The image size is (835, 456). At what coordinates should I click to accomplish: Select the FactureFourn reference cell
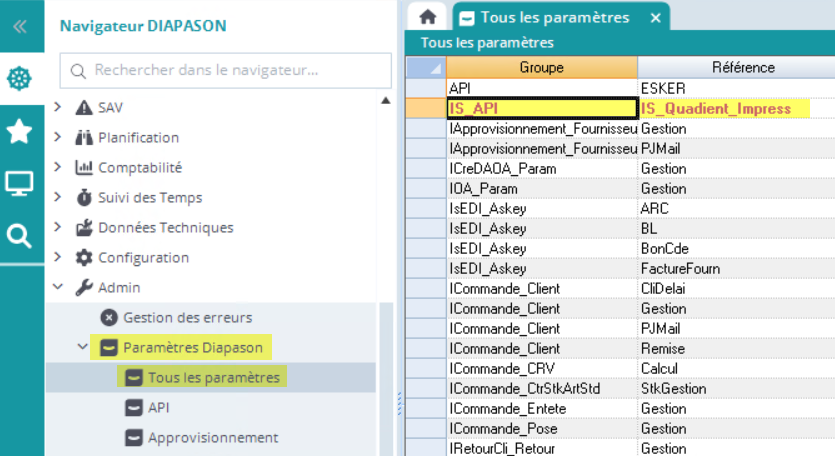(x=736, y=268)
